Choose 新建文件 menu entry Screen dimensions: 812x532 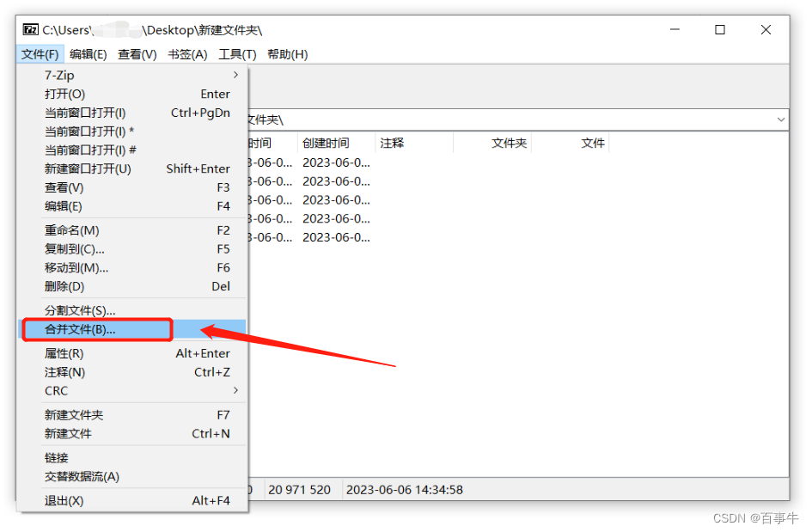pos(132,433)
